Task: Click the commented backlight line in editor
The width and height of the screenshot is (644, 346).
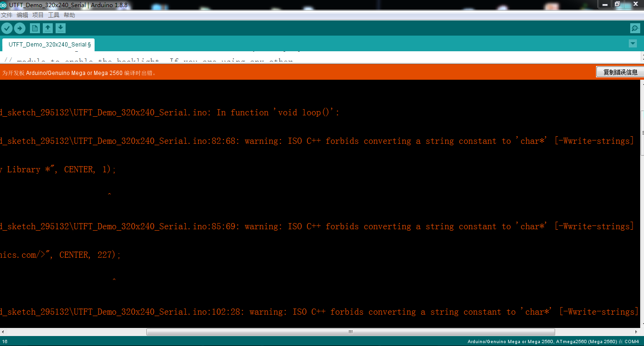Action: tap(148, 61)
